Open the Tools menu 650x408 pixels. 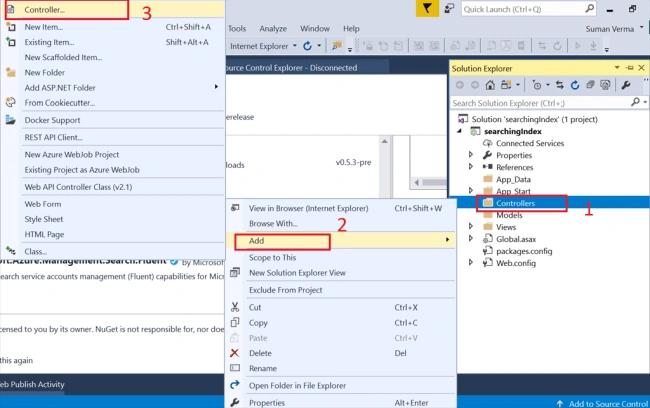coord(237,29)
